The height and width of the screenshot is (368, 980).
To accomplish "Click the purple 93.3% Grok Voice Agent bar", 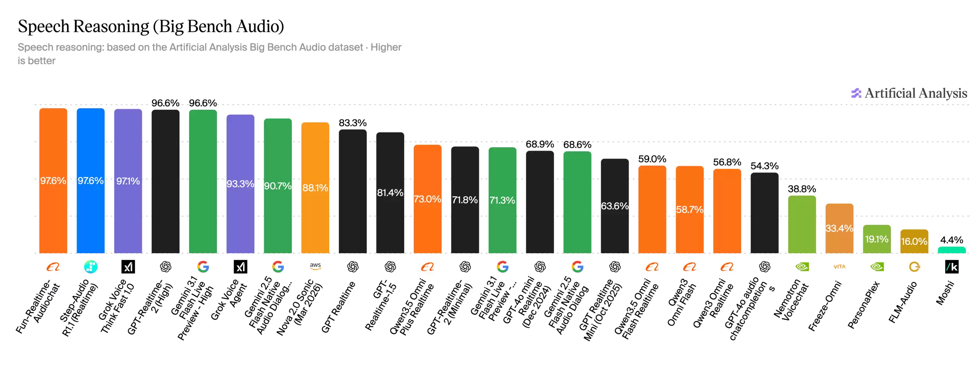I will coord(240,184).
